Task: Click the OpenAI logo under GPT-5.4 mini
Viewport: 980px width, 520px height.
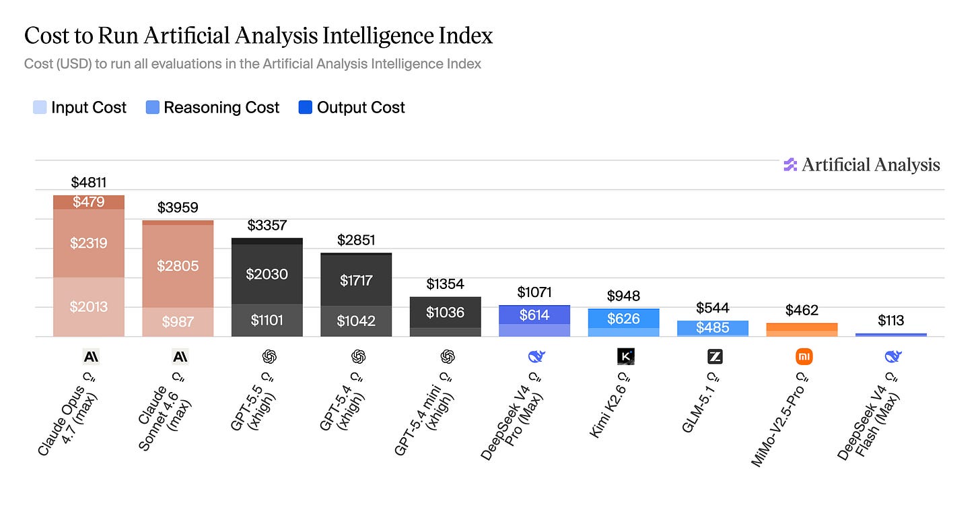Action: pos(447,356)
